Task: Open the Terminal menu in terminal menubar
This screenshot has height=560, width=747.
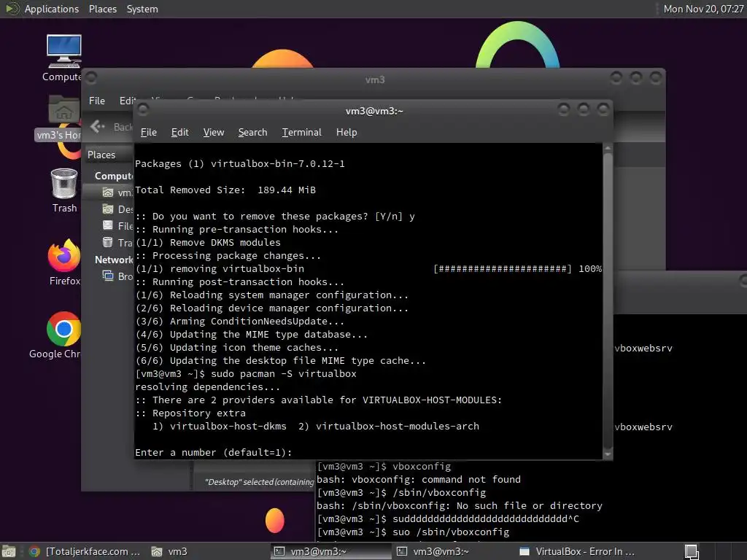Action: tap(301, 132)
